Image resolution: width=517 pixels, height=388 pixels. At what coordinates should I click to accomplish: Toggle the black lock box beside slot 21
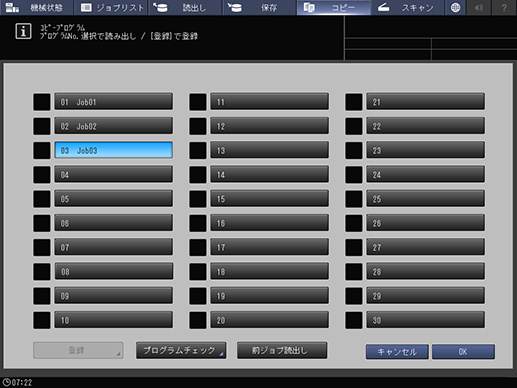coord(354,102)
